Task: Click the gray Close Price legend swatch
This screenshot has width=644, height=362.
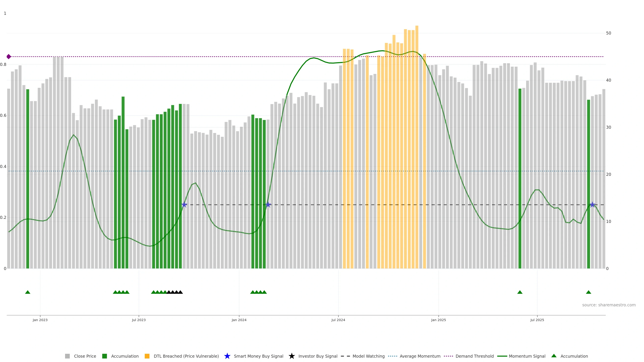Action: tap(67, 356)
